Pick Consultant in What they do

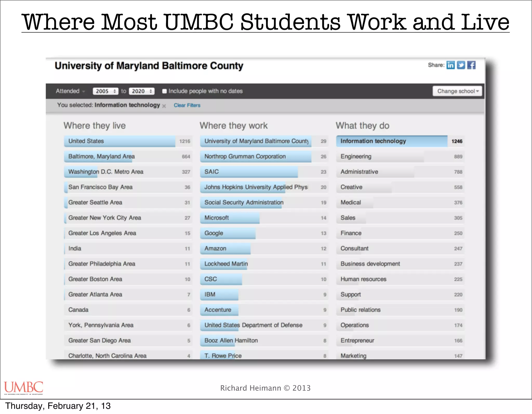(x=400, y=248)
